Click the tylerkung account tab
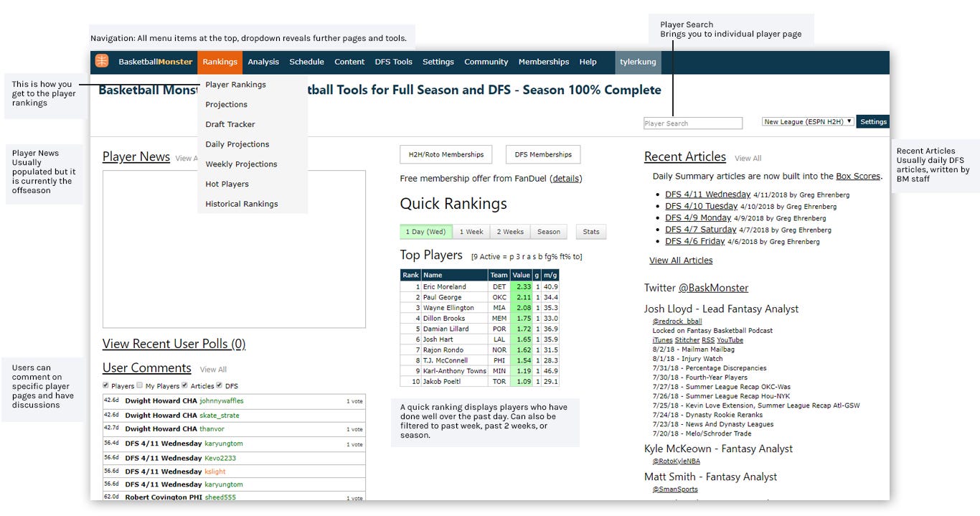 click(638, 62)
